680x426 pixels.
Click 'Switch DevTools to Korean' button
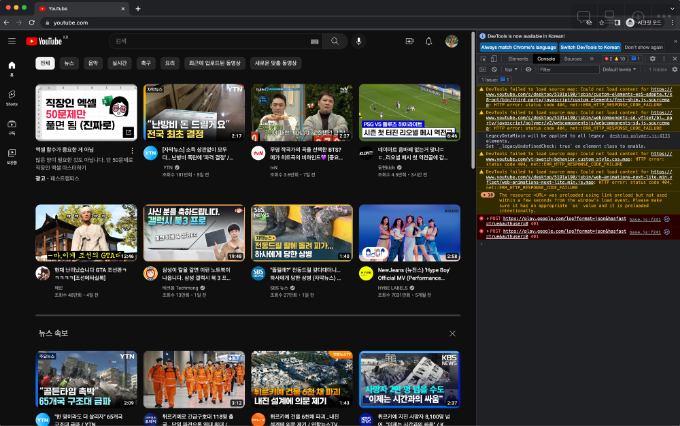(x=590, y=47)
